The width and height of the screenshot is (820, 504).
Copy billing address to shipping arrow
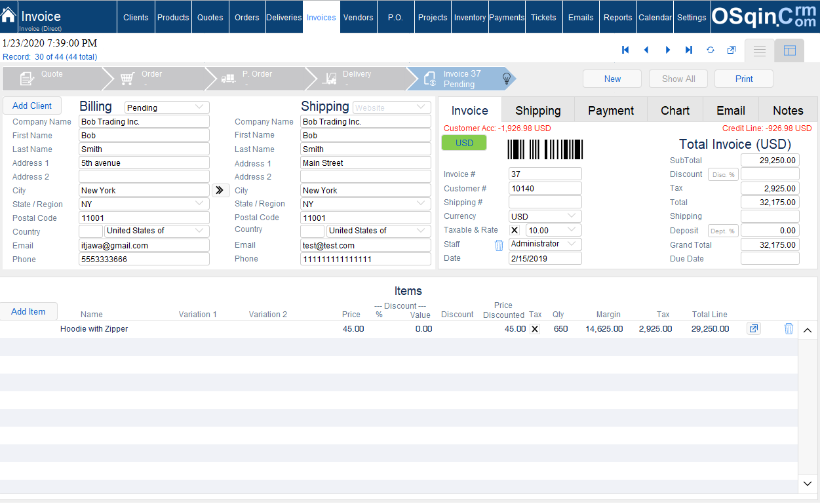click(220, 190)
